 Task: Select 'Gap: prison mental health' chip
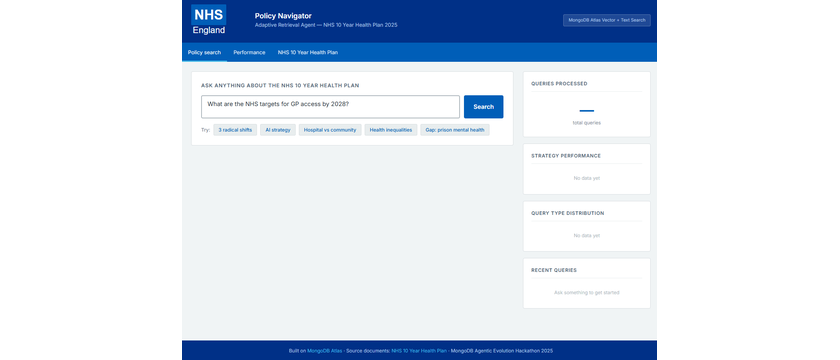[x=455, y=130]
